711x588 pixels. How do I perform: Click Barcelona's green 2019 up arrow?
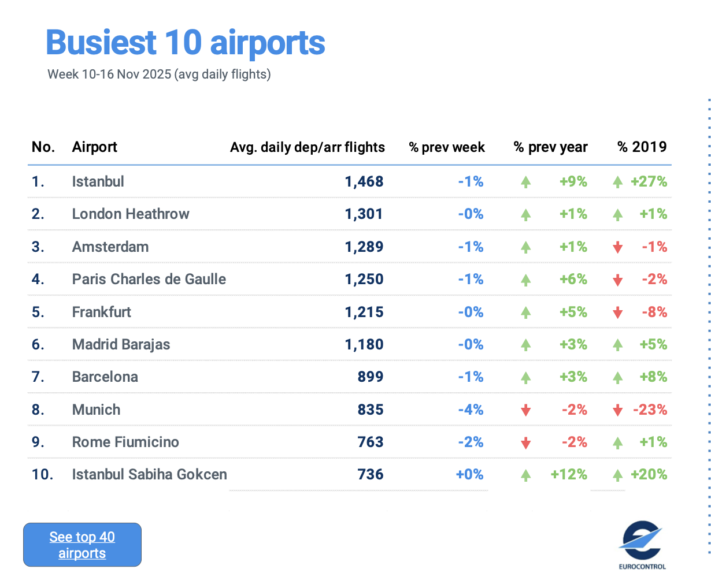[x=617, y=378]
